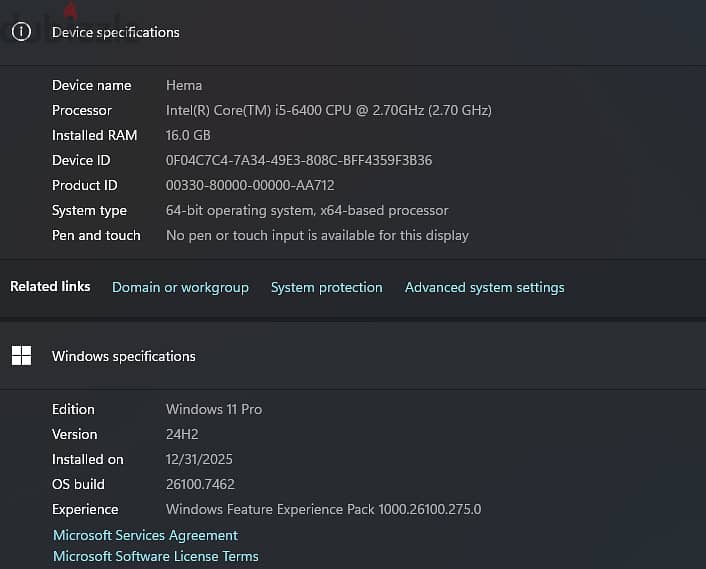Select the version value 24H2

[x=182, y=434]
